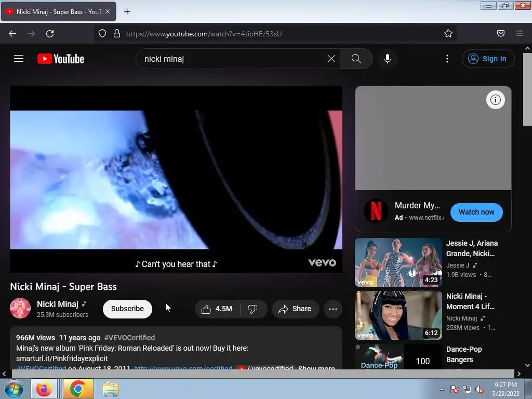The image size is (532, 399).
Task: Open Moment 4 Life video thumbnail
Action: point(398,315)
